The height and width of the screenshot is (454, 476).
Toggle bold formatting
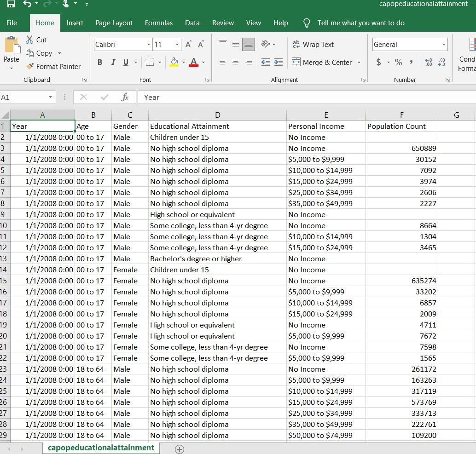tap(100, 62)
